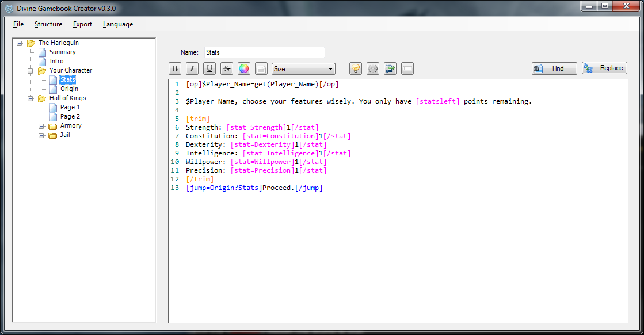Screen dimensions: 644x335
Task: Click the Hall of Kings folder icon
Action: [x=42, y=98]
